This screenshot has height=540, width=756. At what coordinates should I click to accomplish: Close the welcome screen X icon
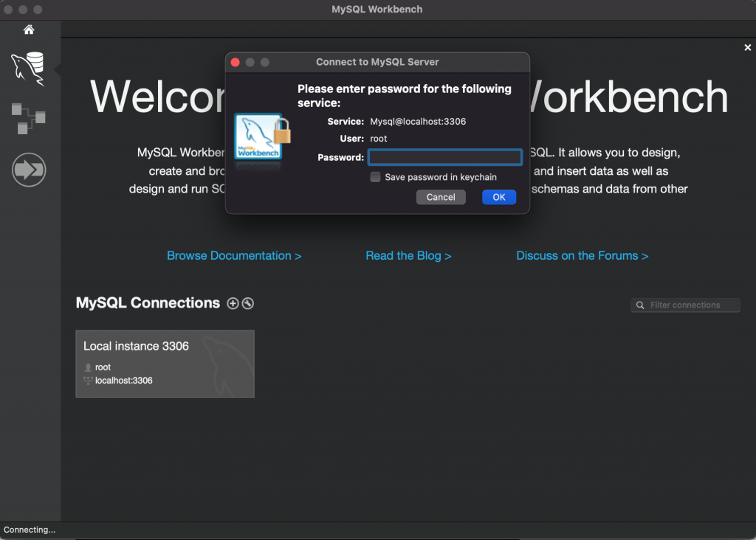(747, 47)
